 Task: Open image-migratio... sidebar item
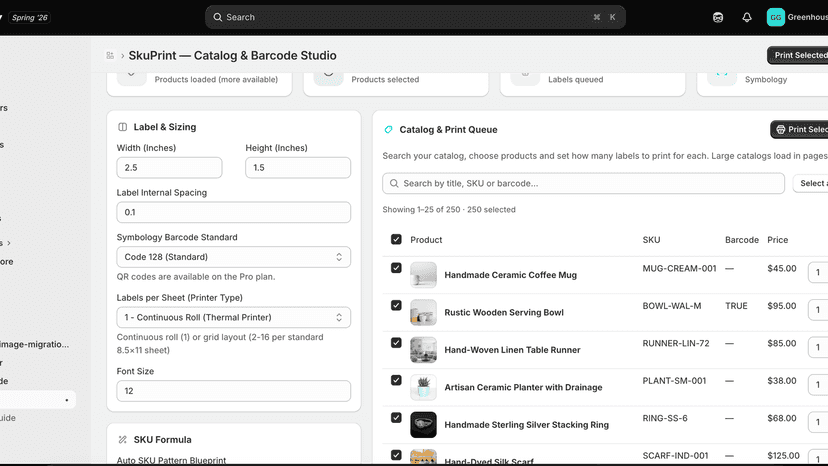pos(34,344)
